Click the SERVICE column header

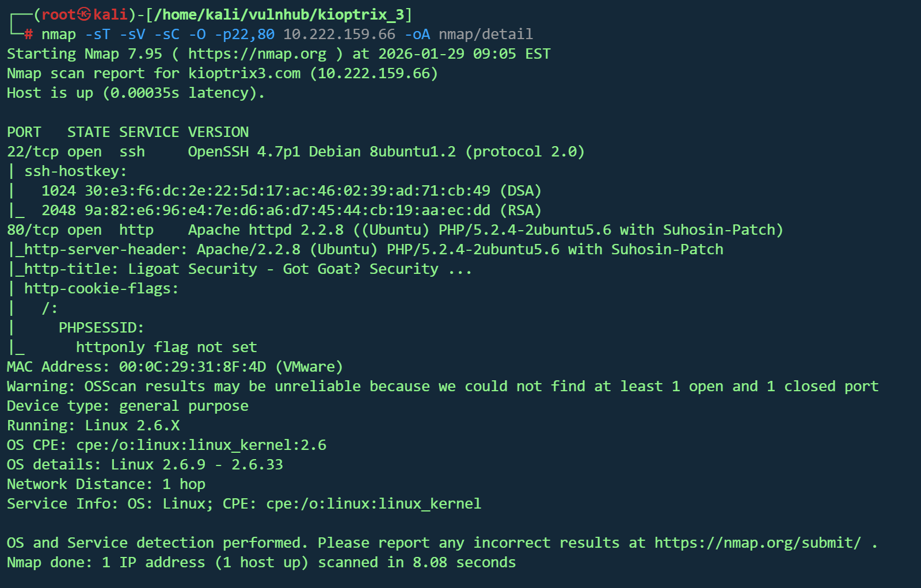pos(149,132)
